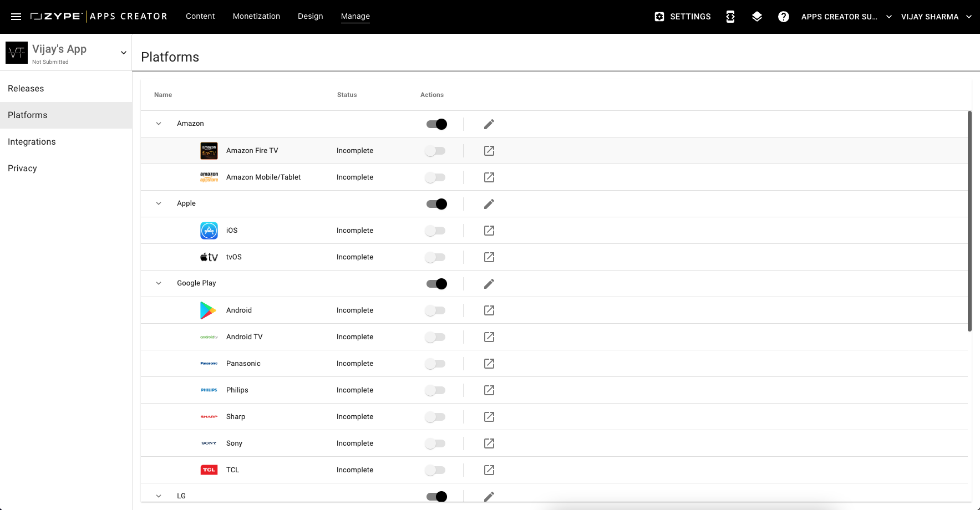The image size is (980, 510).
Task: Open TCL external link icon
Action: tap(489, 470)
